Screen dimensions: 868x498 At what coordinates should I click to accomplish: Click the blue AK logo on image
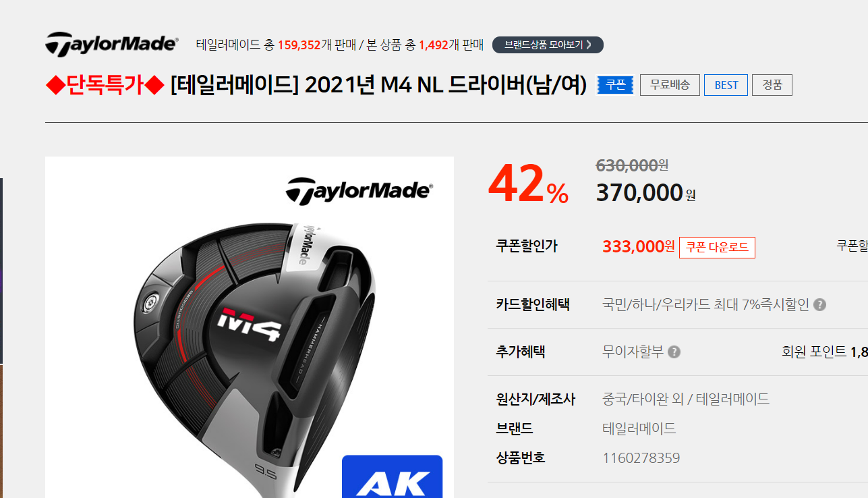click(392, 477)
